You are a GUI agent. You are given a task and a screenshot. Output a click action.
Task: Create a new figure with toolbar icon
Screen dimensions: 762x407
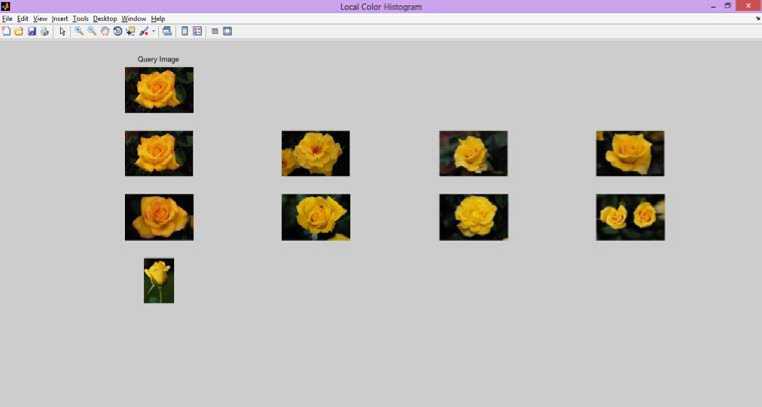(x=6, y=31)
